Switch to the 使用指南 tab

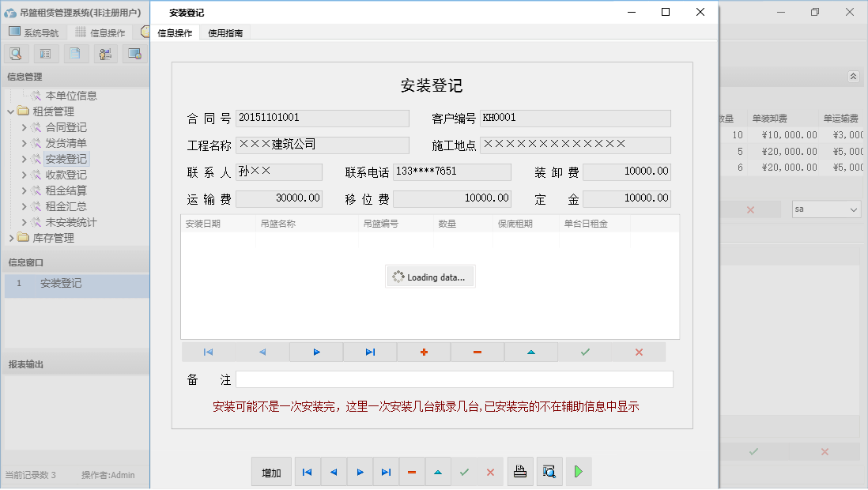pyautogui.click(x=226, y=33)
